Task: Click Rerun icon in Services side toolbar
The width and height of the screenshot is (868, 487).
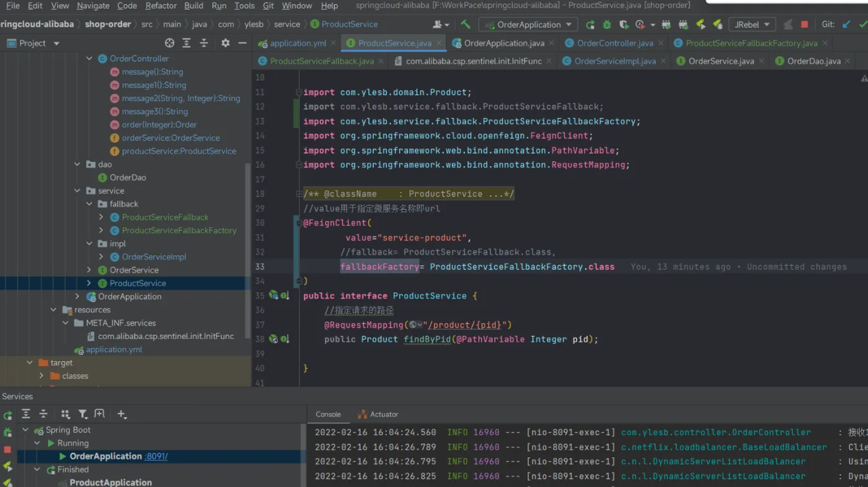Action: 7,415
